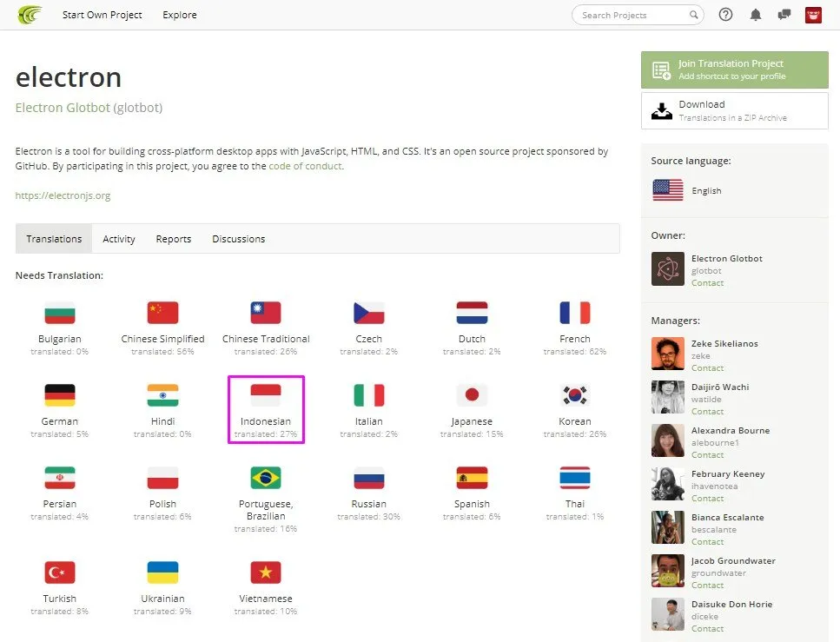The width and height of the screenshot is (840, 642).
Task: Select the Persian flag icon
Action: coord(59,478)
